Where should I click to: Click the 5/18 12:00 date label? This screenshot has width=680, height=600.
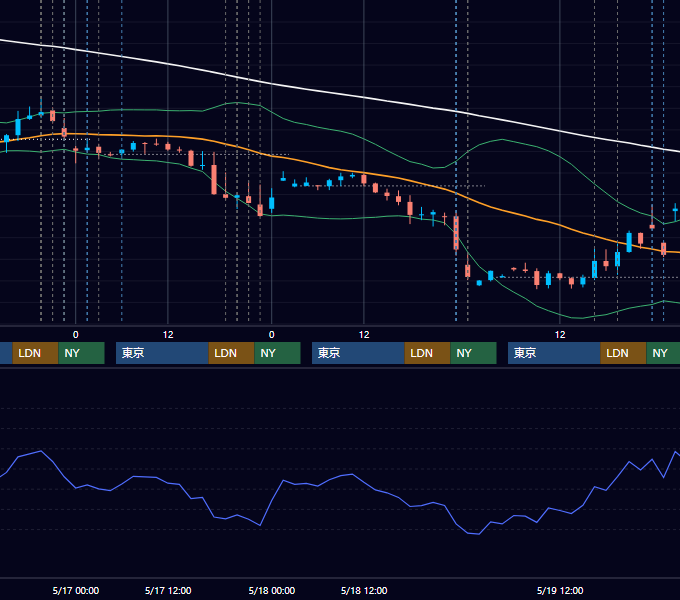[364, 590]
